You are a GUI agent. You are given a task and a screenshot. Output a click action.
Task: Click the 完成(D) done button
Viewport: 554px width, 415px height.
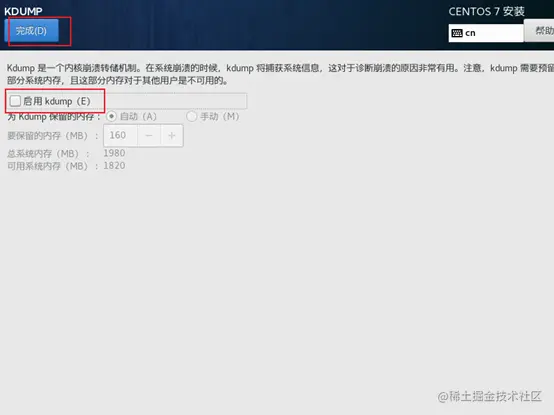31,31
